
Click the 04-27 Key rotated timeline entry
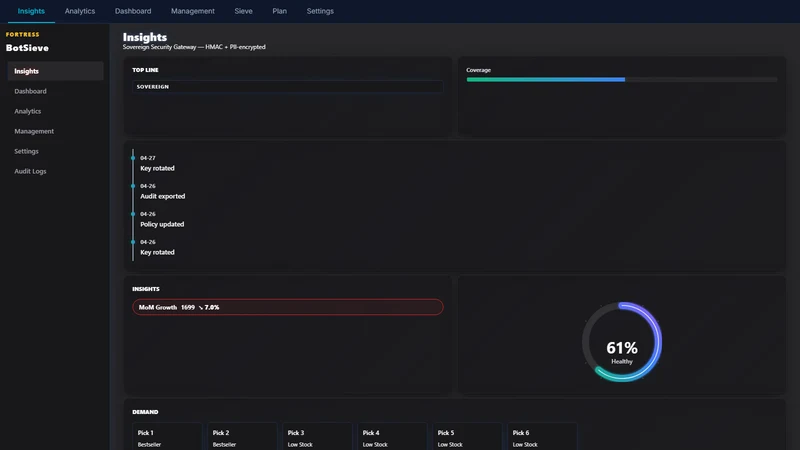pyautogui.click(x=157, y=163)
